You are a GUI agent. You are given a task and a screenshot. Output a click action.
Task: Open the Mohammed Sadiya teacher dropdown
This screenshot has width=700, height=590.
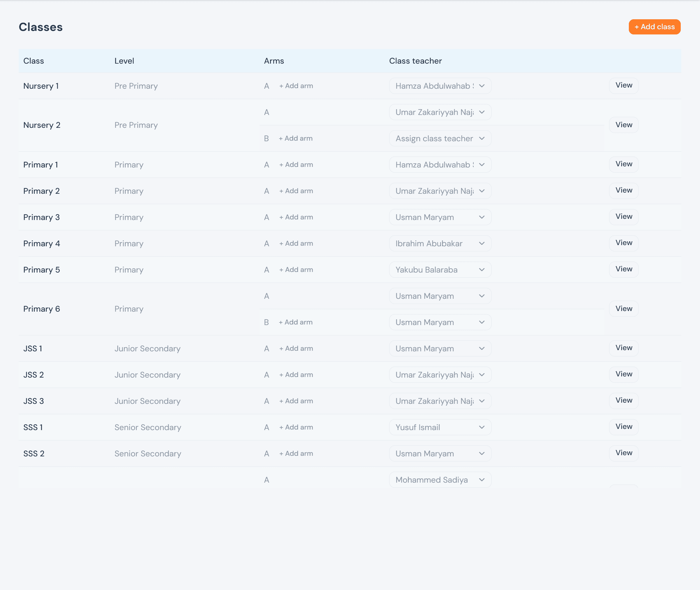(x=440, y=480)
